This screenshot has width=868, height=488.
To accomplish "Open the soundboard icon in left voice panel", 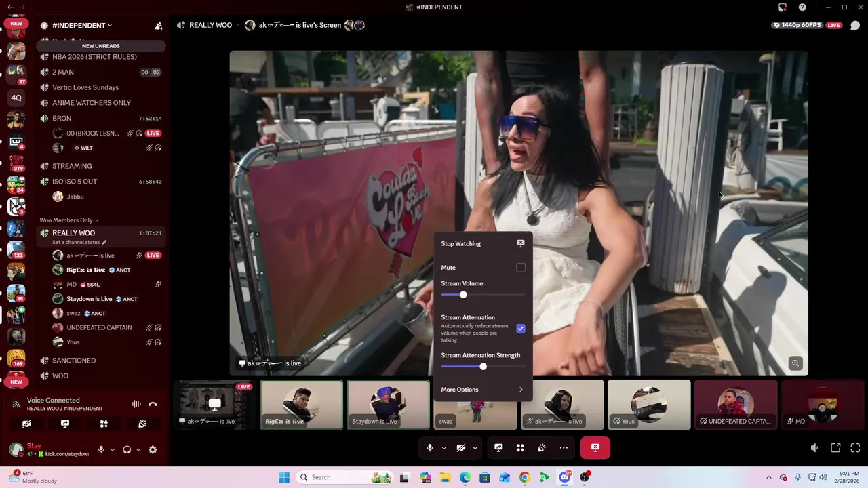I will click(x=142, y=424).
